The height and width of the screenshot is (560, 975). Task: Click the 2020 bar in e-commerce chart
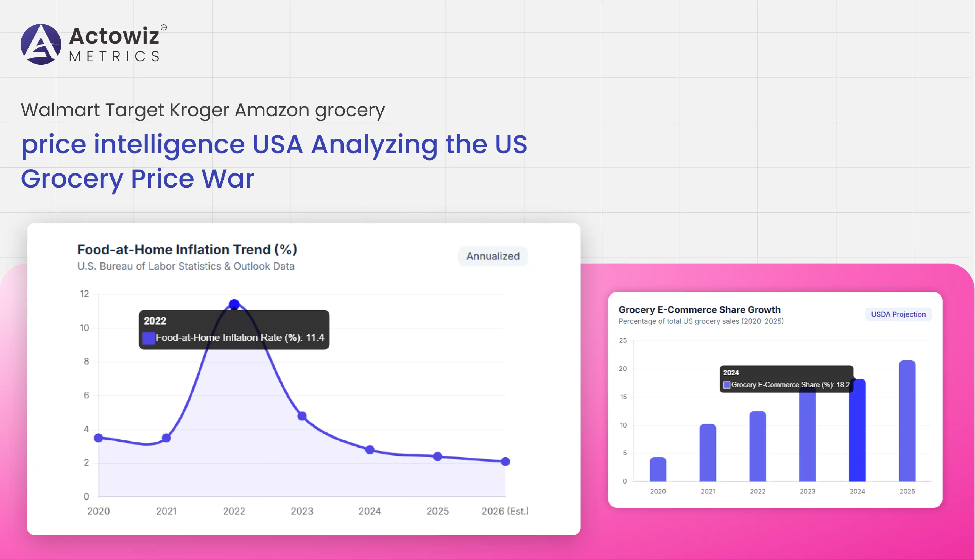658,469
